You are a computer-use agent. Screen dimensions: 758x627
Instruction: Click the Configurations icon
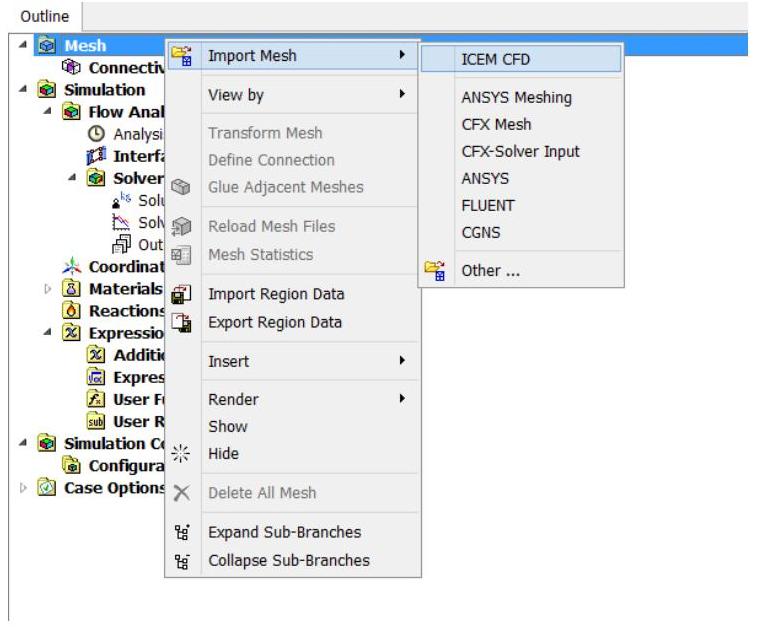[71, 466]
